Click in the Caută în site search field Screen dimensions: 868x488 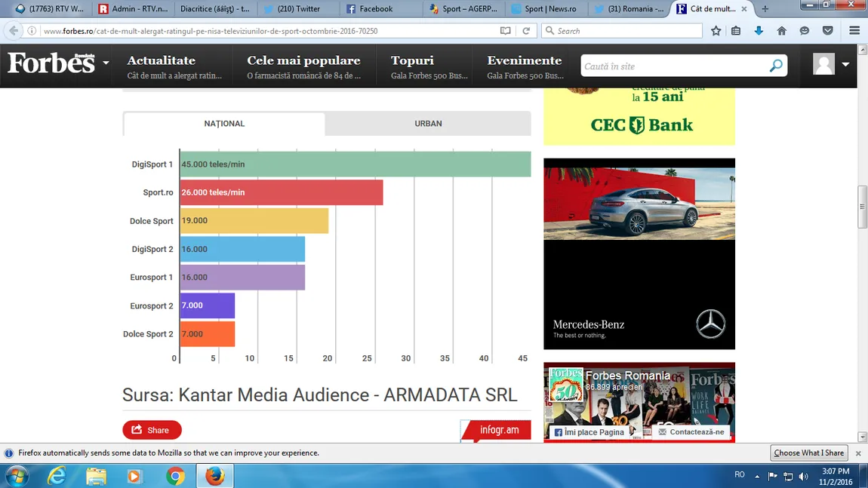[674, 66]
